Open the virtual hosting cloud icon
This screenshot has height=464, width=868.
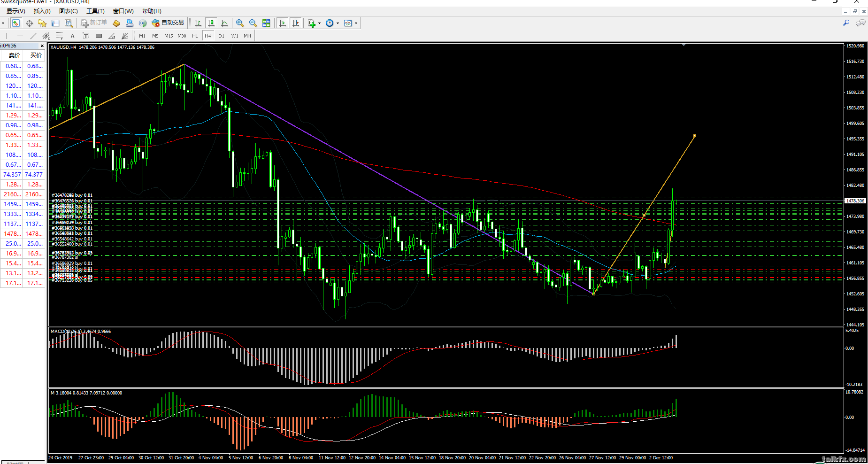tap(130, 23)
